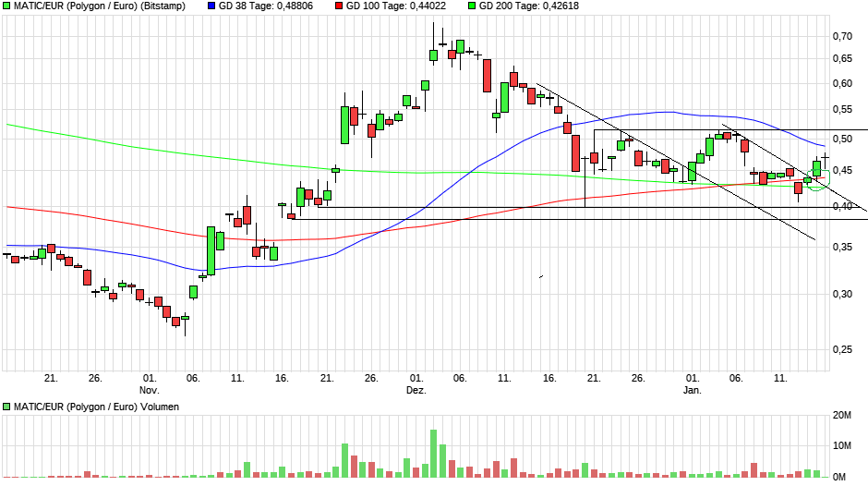Click the green MATIC/EUR legend swatch
868x486 pixels.
point(6,6)
